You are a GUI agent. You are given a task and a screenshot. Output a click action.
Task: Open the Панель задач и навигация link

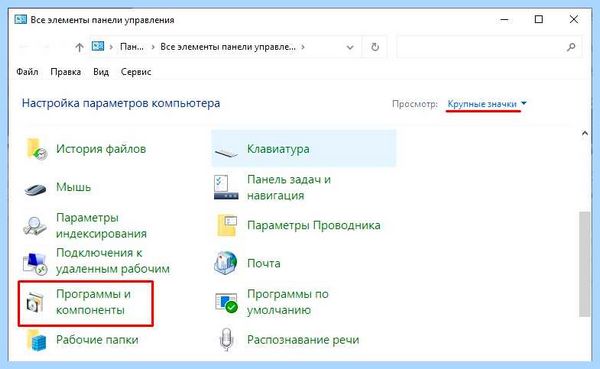pyautogui.click(x=289, y=188)
